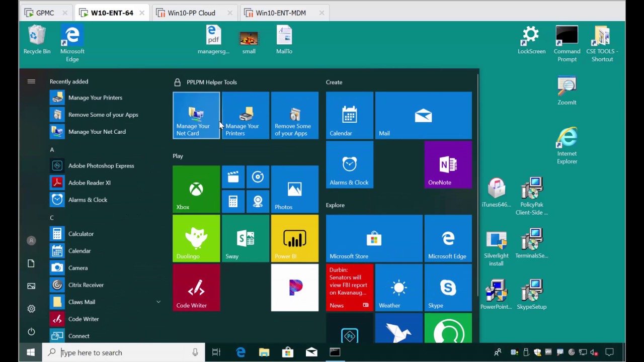Open the Action Center notification icon

pos(609,352)
